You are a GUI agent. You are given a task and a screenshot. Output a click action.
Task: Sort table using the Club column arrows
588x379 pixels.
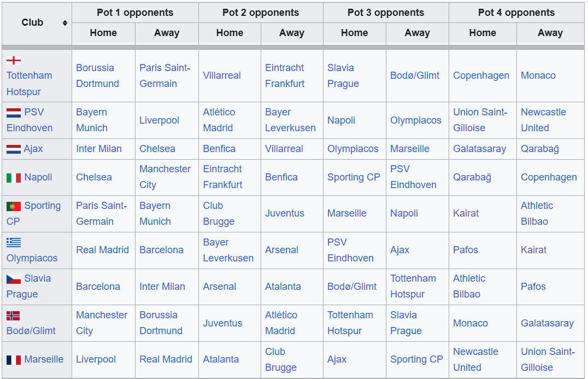click(65, 23)
